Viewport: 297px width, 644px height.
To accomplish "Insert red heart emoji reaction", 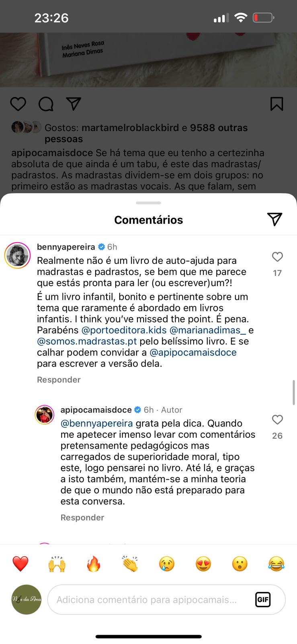I will [x=20, y=564].
